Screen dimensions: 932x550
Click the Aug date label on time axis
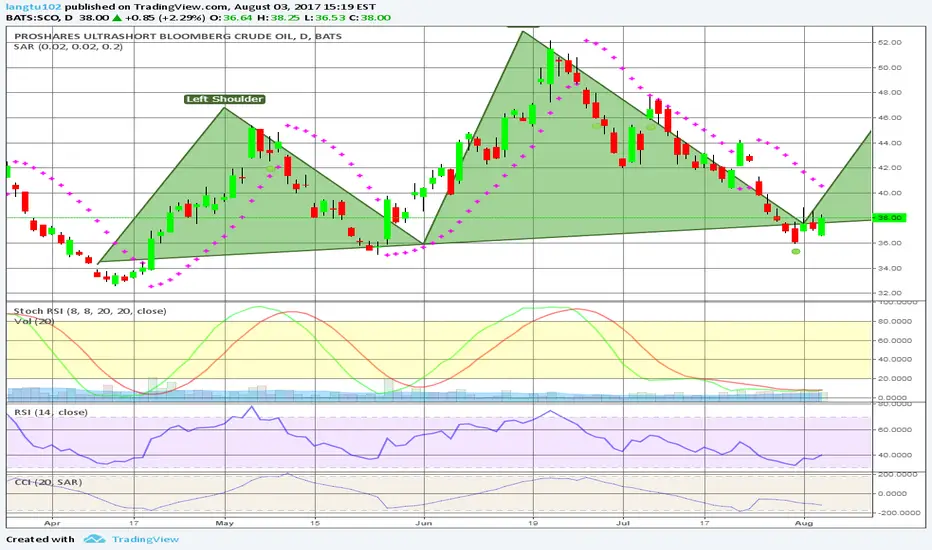(x=804, y=523)
